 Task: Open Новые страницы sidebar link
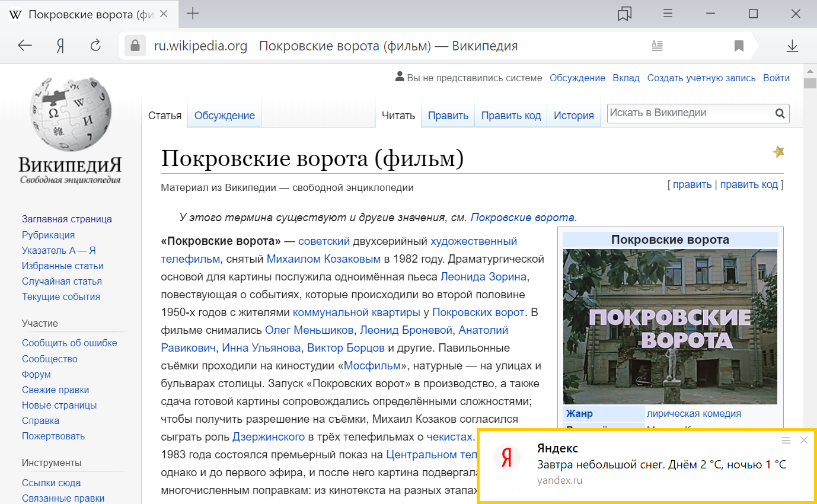(59, 405)
